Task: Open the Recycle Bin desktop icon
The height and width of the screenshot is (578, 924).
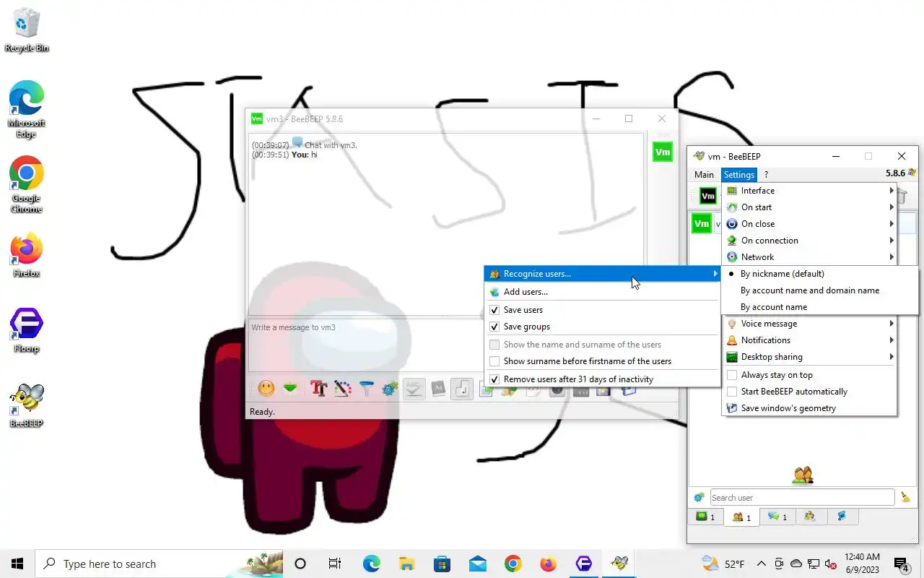Action: click(x=27, y=30)
